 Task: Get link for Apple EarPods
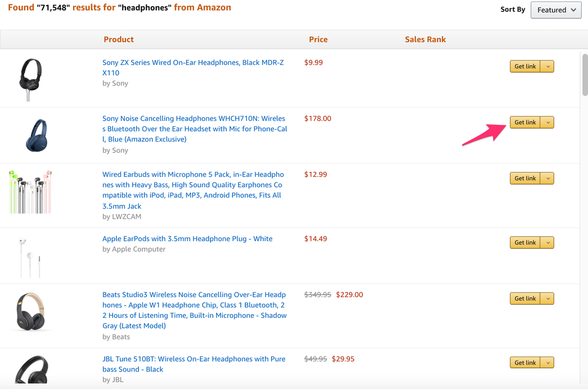tap(525, 242)
